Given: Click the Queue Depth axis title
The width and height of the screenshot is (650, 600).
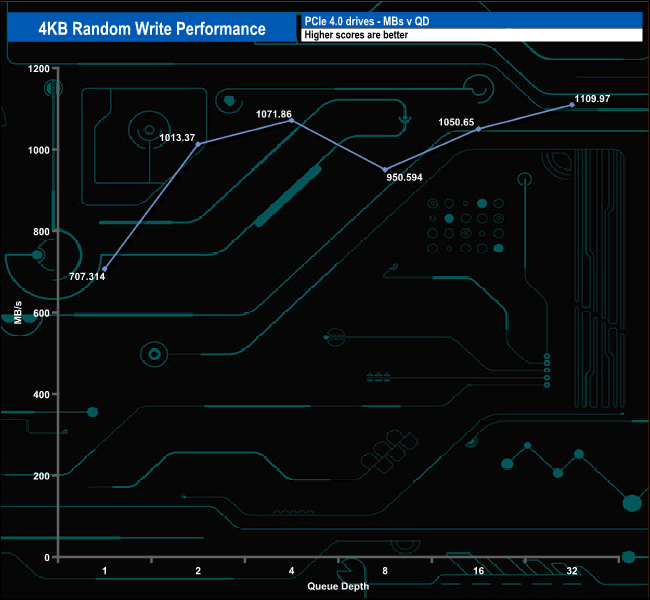Looking at the screenshot, I should [338, 586].
